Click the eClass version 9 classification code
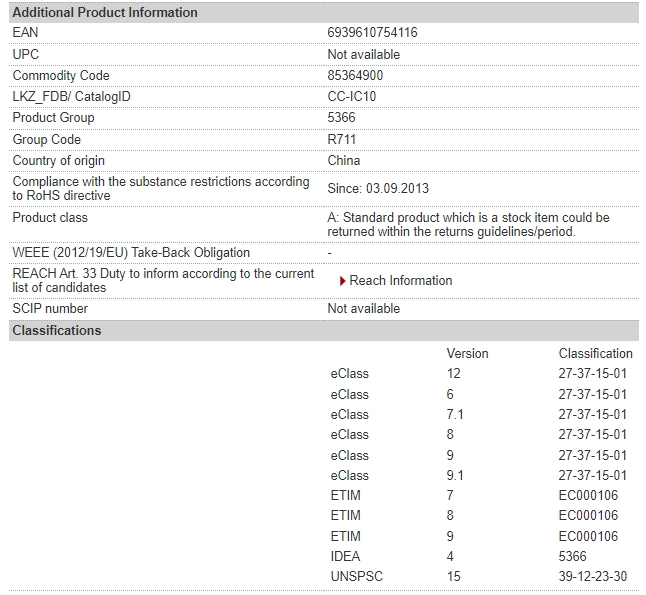 [x=592, y=455]
